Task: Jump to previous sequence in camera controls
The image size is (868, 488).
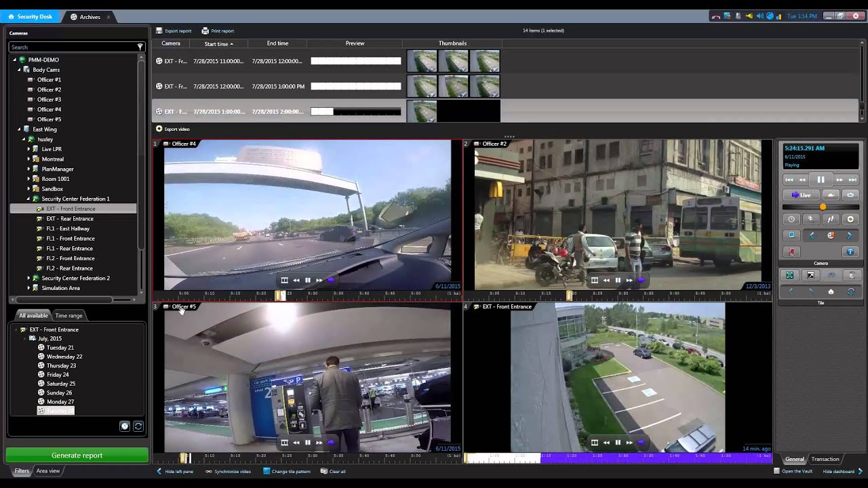Action: pos(789,180)
